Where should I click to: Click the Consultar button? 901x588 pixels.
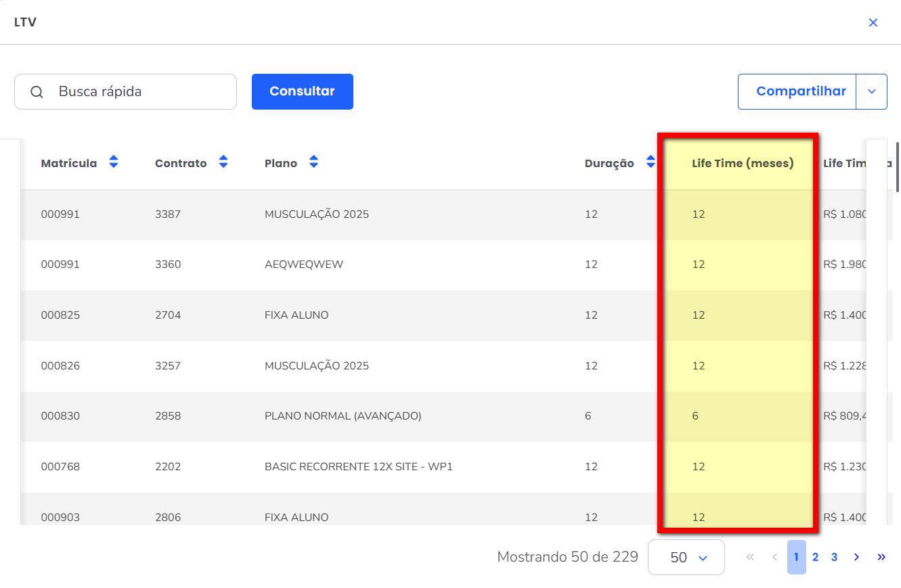tap(302, 91)
